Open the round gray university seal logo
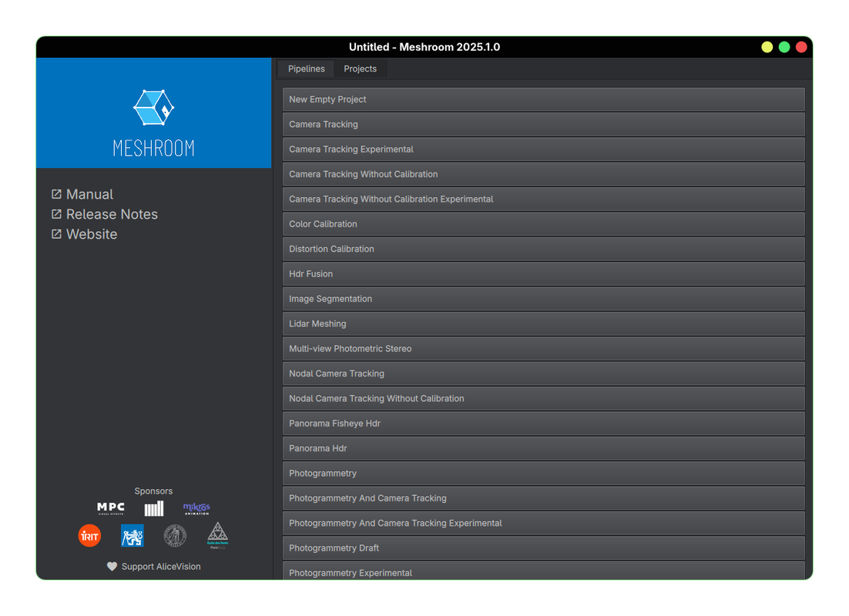849x616 pixels. [175, 536]
